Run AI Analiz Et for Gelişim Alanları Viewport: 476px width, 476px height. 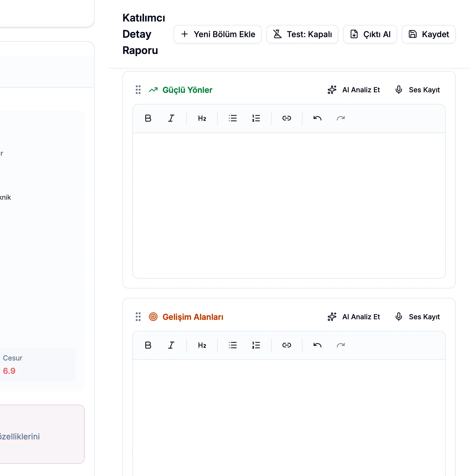(354, 317)
